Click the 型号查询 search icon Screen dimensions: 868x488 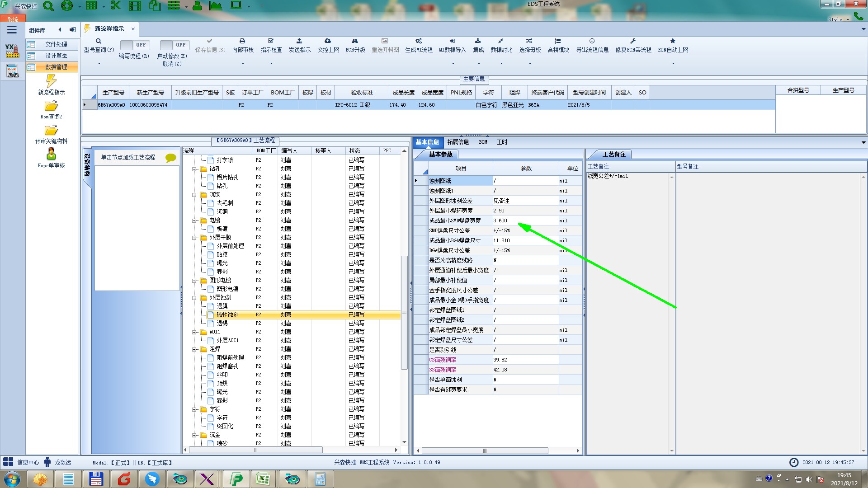point(99,41)
